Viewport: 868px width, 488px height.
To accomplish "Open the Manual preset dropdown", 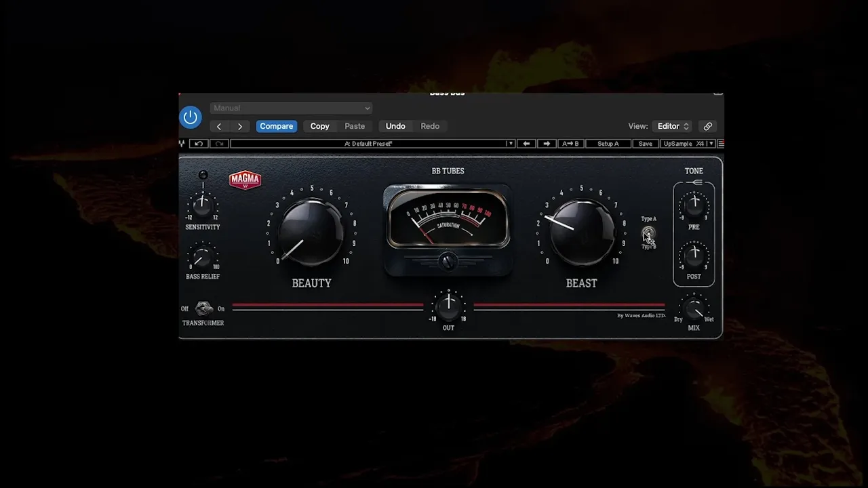I will [292, 108].
